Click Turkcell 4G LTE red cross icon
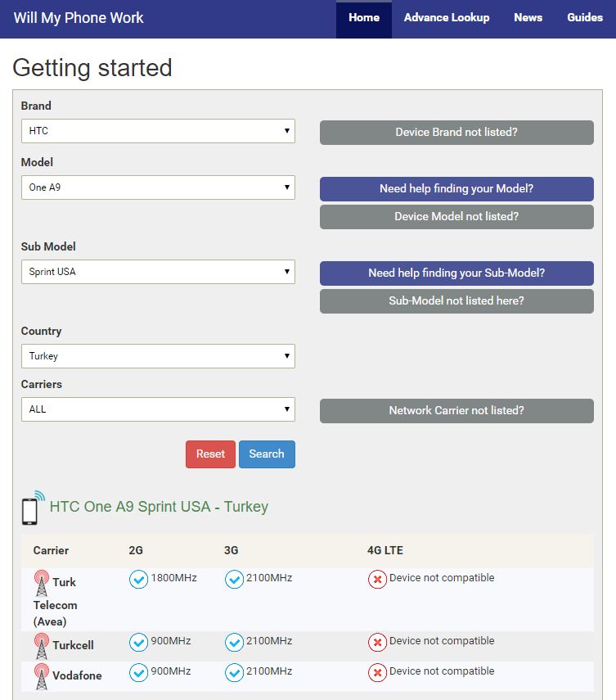The height and width of the screenshot is (700, 616). click(377, 643)
